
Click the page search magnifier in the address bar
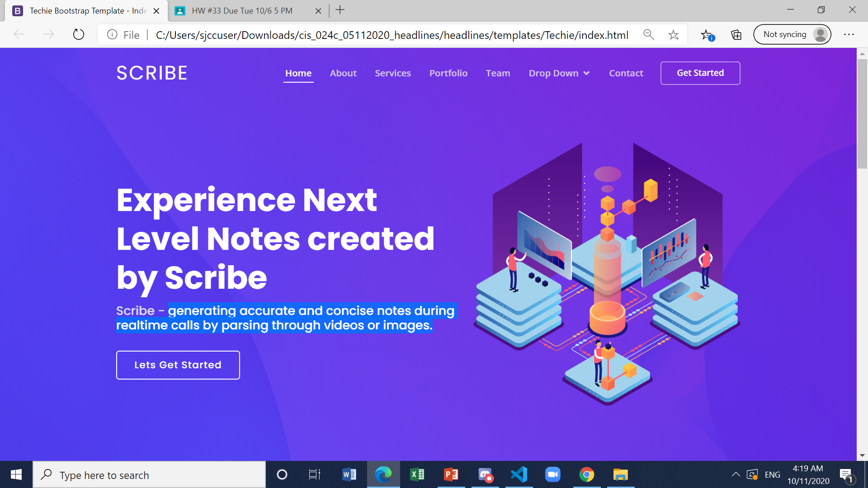coord(649,34)
